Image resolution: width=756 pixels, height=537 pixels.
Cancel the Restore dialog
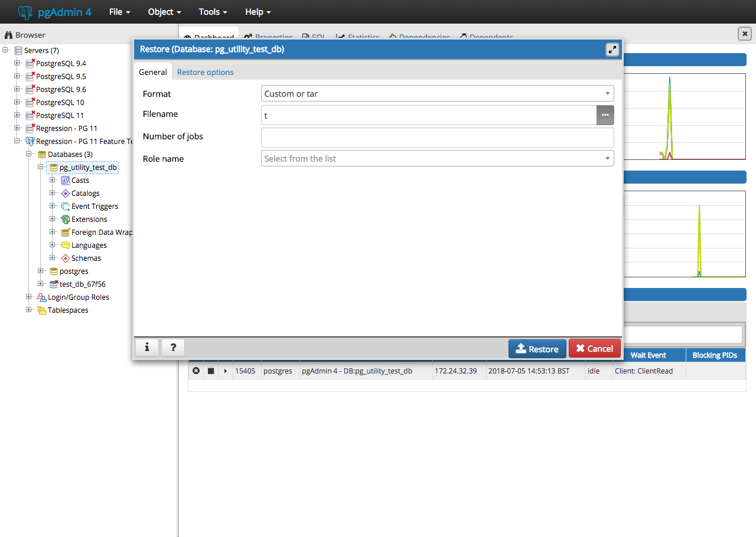pyautogui.click(x=594, y=349)
